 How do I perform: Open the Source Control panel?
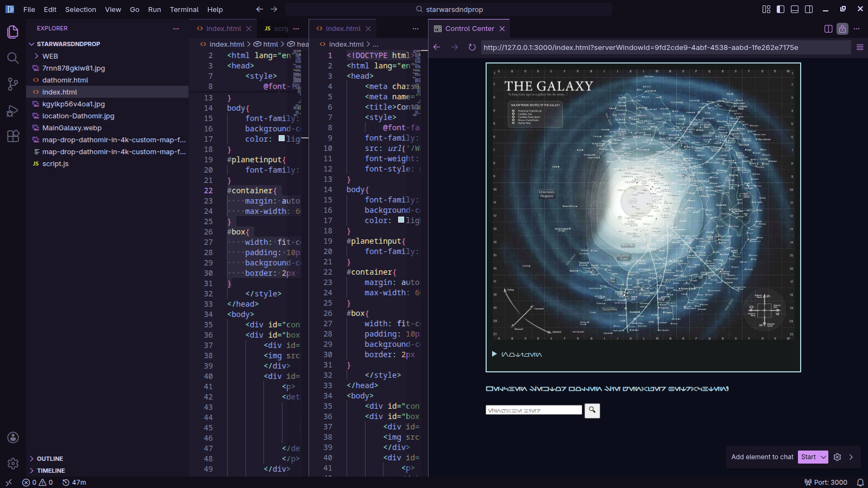coord(13,84)
